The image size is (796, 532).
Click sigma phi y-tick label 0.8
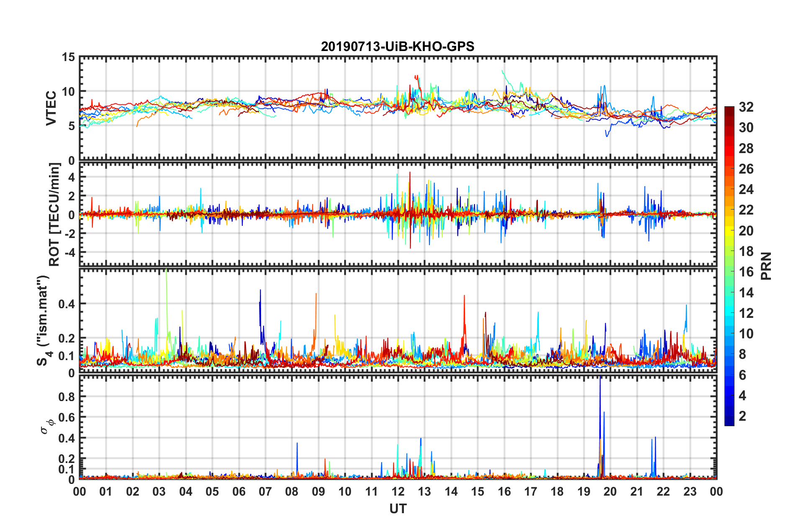(66, 396)
